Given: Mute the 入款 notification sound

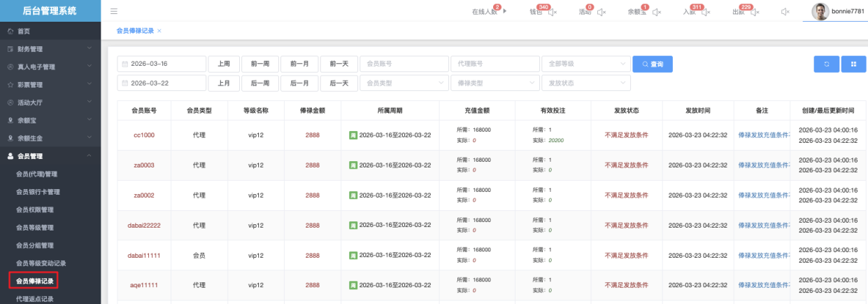Looking at the screenshot, I should 705,12.
